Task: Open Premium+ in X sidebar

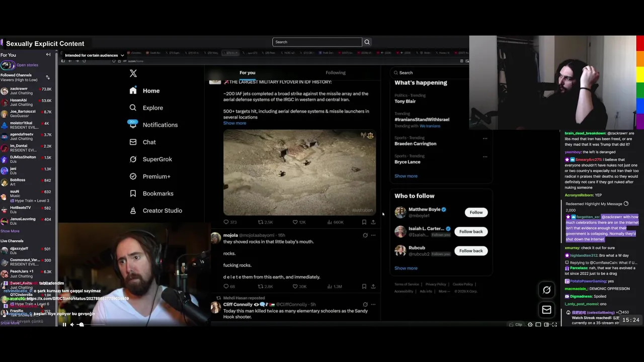Action: 150,176
